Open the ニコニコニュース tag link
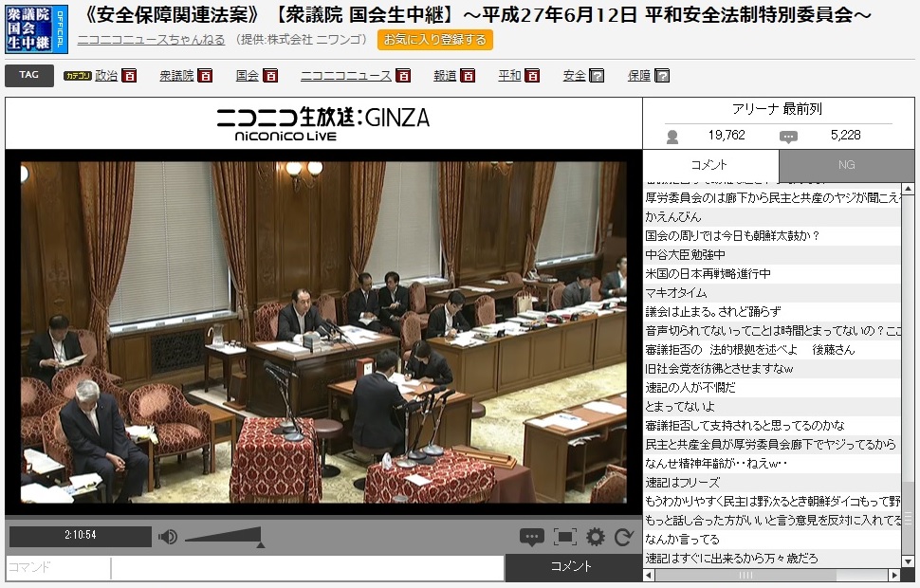 tap(345, 75)
